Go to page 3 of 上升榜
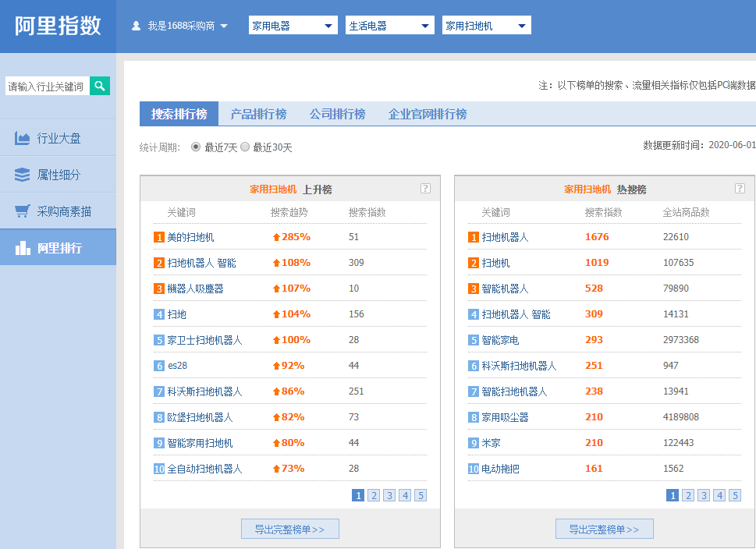The width and height of the screenshot is (756, 549). coord(389,495)
